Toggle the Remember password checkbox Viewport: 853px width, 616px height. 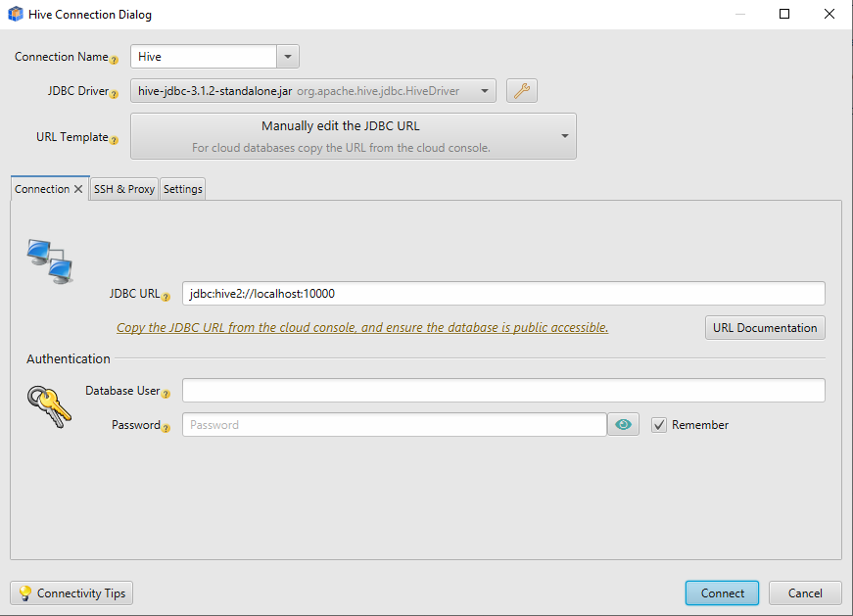(659, 424)
